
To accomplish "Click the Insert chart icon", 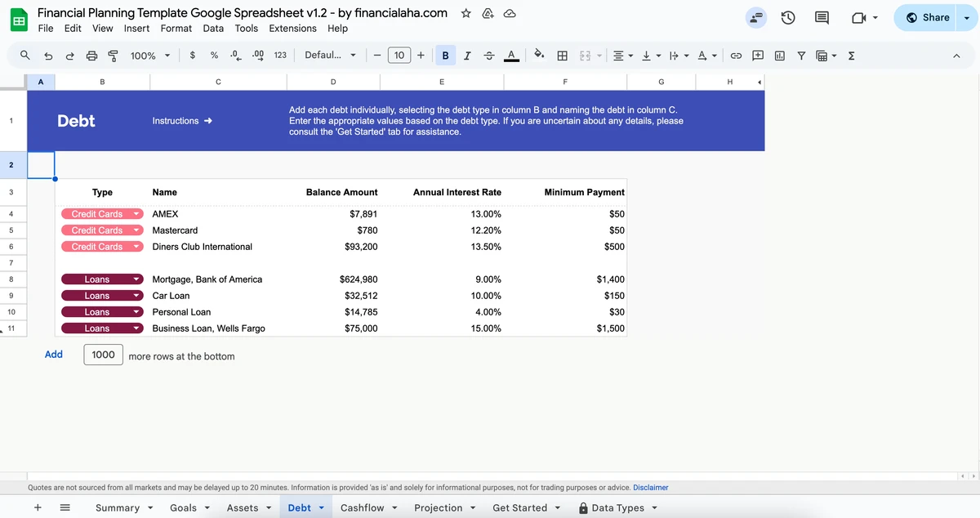I will (779, 56).
